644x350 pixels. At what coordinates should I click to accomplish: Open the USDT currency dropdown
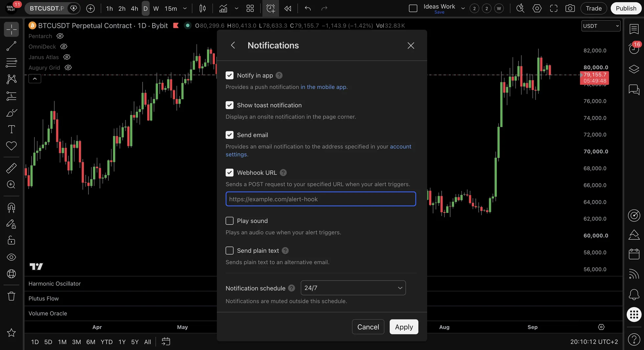click(x=601, y=26)
